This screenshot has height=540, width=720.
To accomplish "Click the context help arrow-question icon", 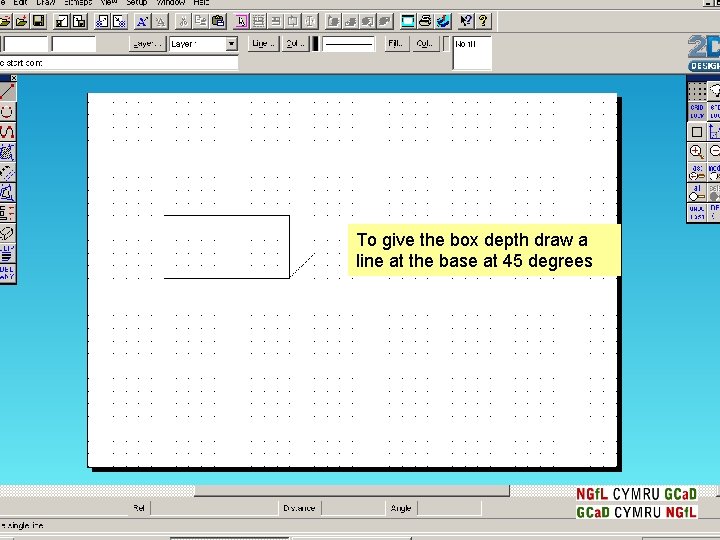I will pyautogui.click(x=466, y=21).
